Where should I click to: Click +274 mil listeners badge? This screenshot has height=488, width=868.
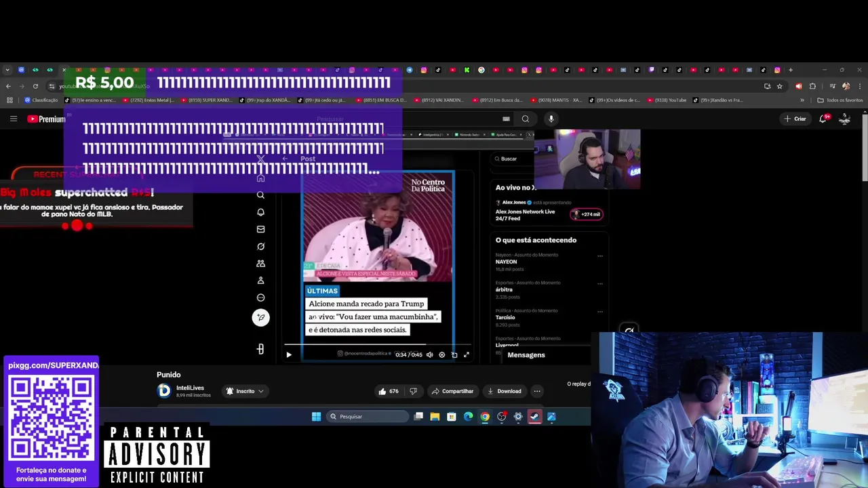click(587, 214)
